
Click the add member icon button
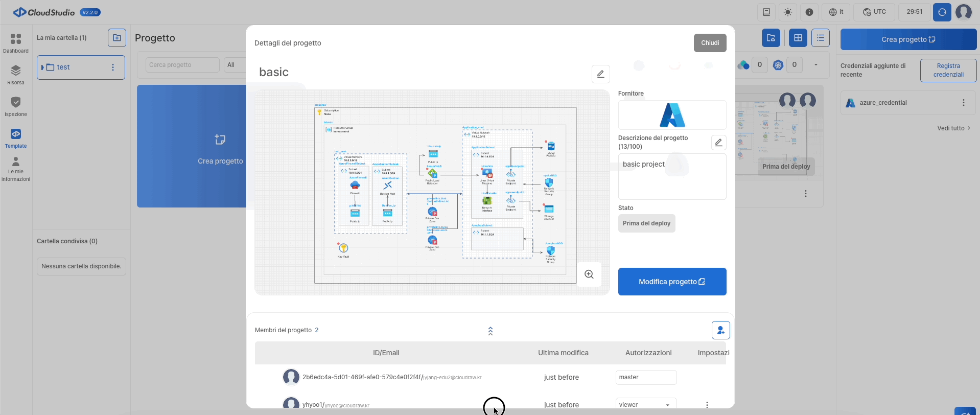coord(720,330)
